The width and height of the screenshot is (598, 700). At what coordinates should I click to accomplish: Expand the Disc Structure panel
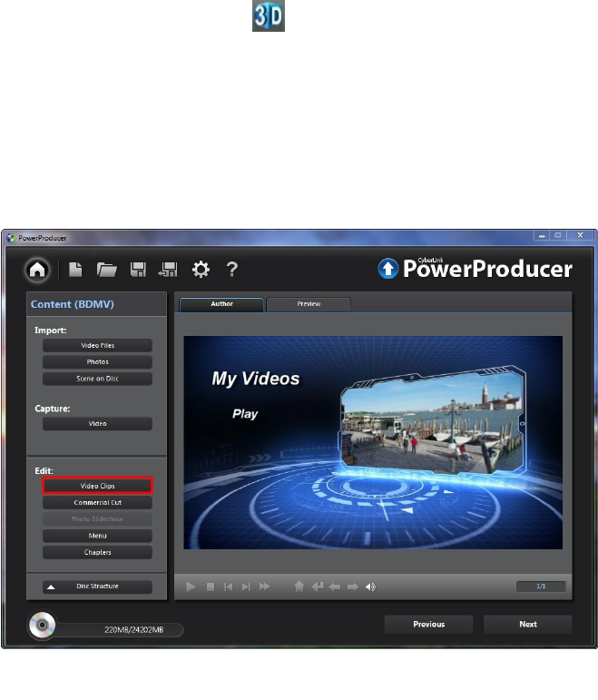pyautogui.click(x=97, y=587)
